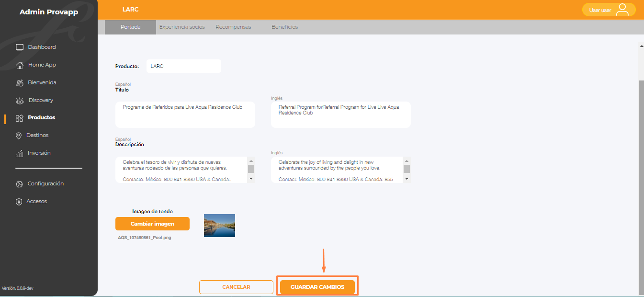644x297 pixels.
Task: Click the Imagen de fondo label
Action: coord(152,211)
